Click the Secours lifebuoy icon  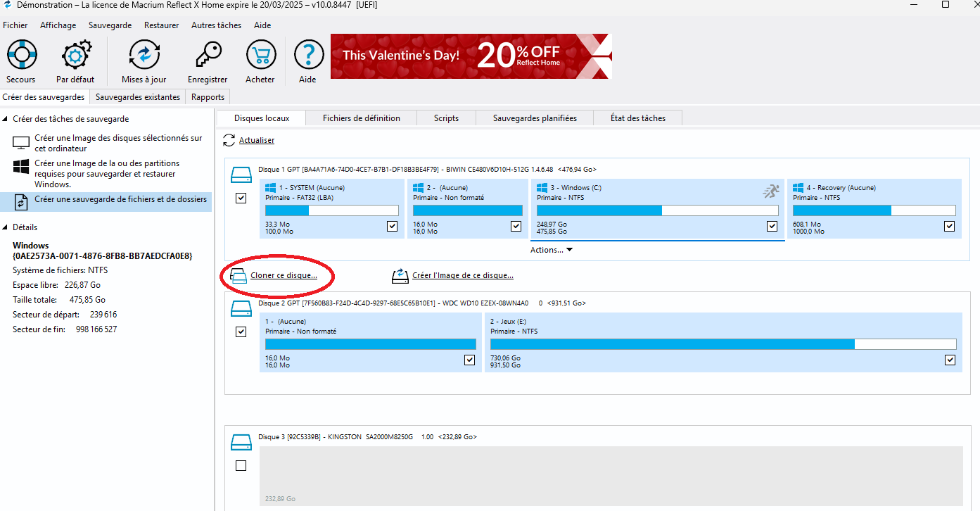[21, 56]
